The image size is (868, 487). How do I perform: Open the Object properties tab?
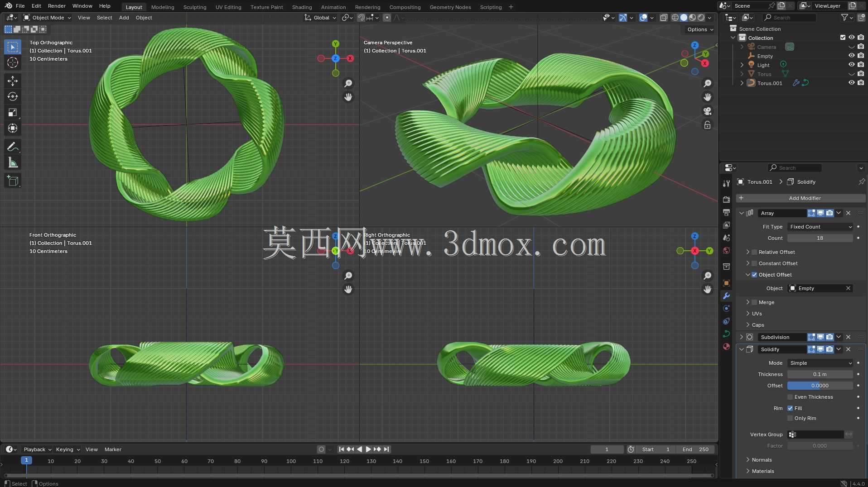coord(726,283)
